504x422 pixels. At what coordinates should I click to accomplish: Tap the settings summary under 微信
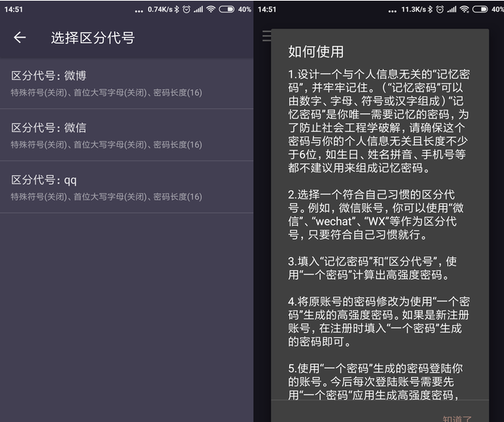point(107,145)
